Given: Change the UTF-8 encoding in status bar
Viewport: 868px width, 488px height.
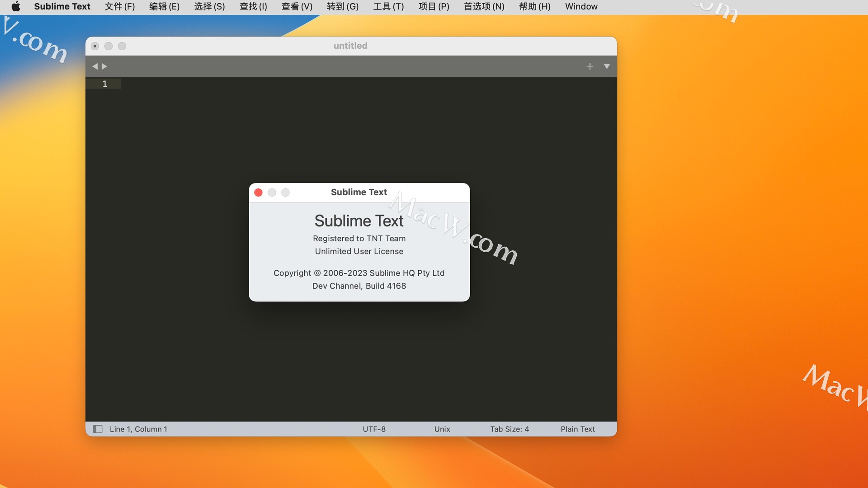Looking at the screenshot, I should (x=374, y=429).
